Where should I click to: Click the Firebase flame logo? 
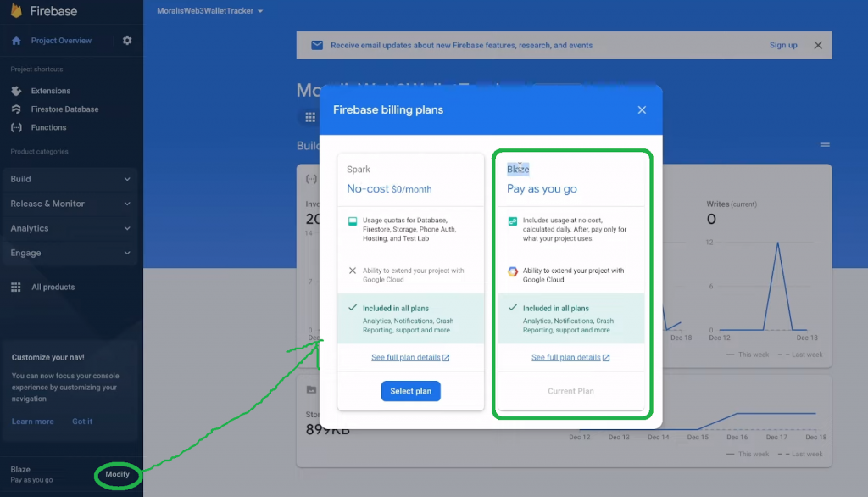click(x=17, y=10)
